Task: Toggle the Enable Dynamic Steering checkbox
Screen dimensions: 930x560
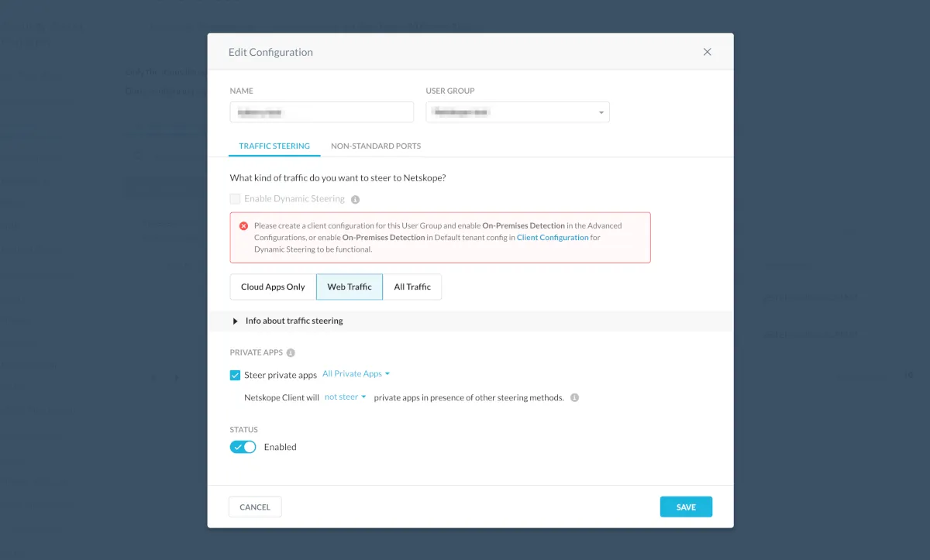Action: coord(236,199)
